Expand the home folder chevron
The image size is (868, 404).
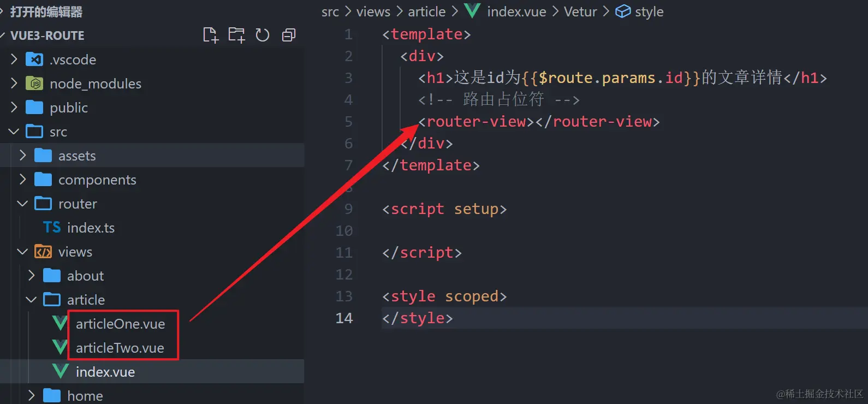(32, 395)
